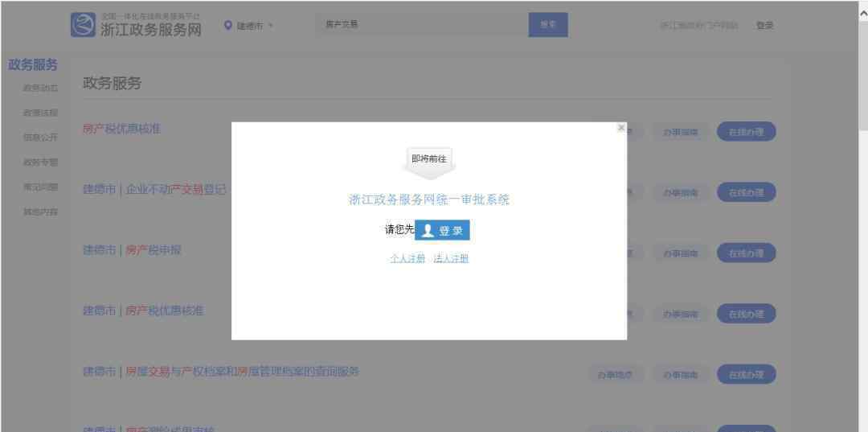Click 办事指南 for 企业不动产交易登记 row
Viewport: 868px width, 432px height.
[x=681, y=192]
